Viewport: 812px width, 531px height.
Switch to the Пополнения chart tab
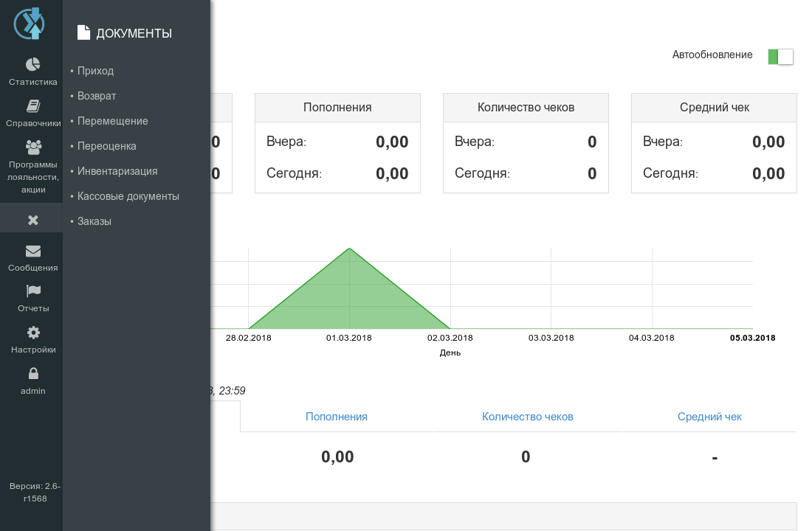pos(337,417)
